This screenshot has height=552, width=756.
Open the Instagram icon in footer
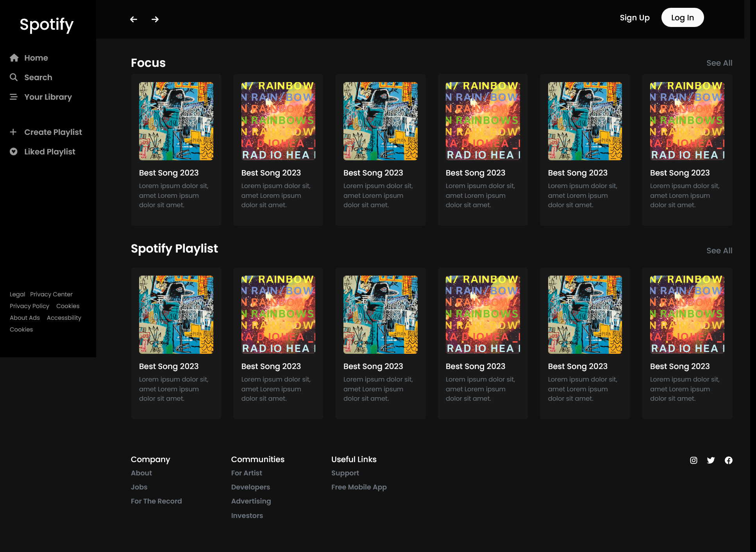[693, 460]
